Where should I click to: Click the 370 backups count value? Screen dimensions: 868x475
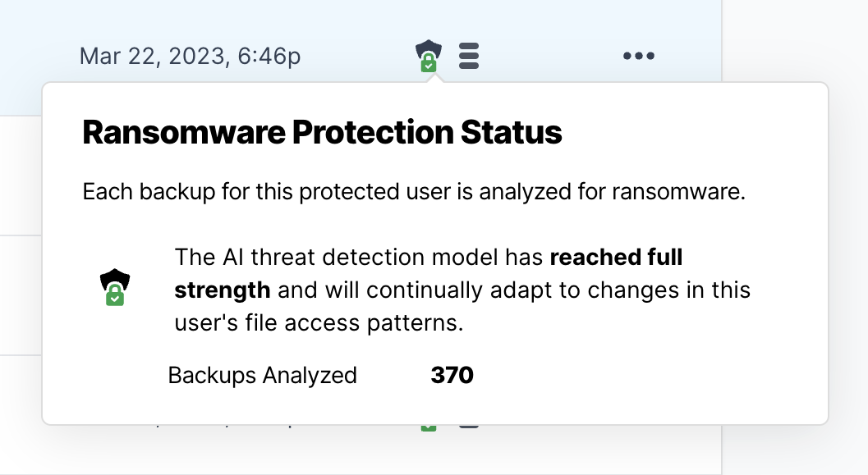[452, 376]
